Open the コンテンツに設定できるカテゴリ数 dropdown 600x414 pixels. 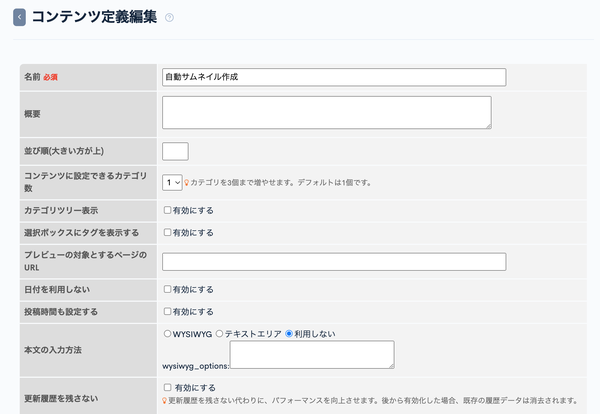pyautogui.click(x=172, y=183)
